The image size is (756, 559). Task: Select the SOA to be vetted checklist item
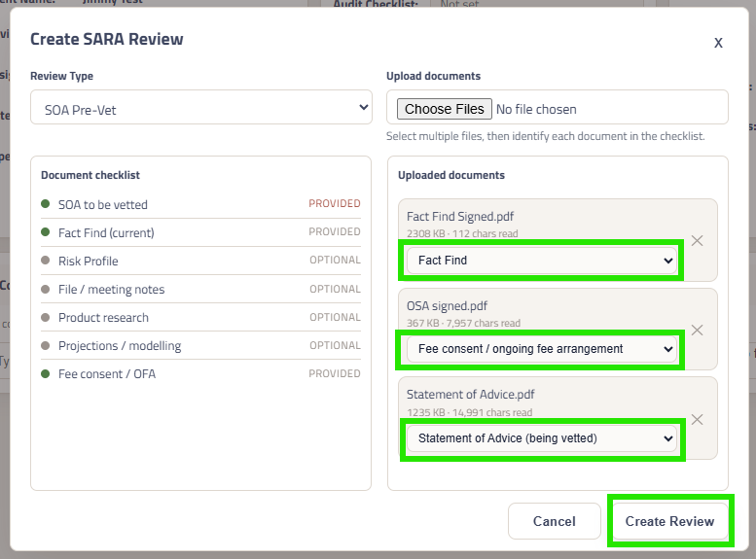pos(200,204)
